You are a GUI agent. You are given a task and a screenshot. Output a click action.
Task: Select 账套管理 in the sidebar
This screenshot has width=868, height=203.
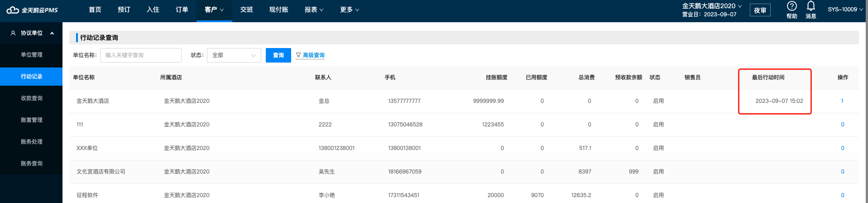[x=31, y=120]
